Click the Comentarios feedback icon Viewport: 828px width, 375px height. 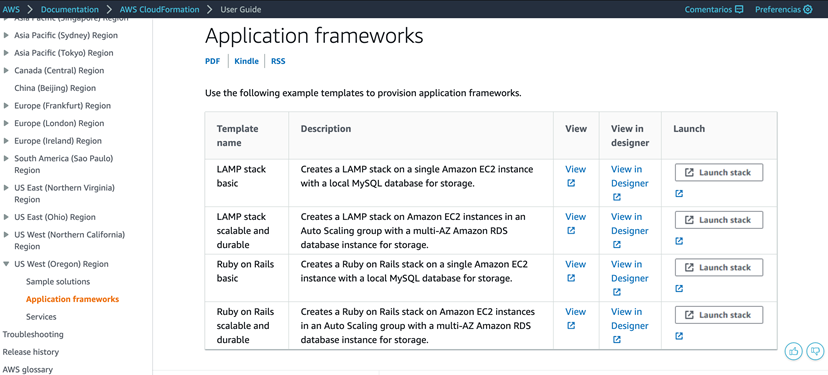739,10
